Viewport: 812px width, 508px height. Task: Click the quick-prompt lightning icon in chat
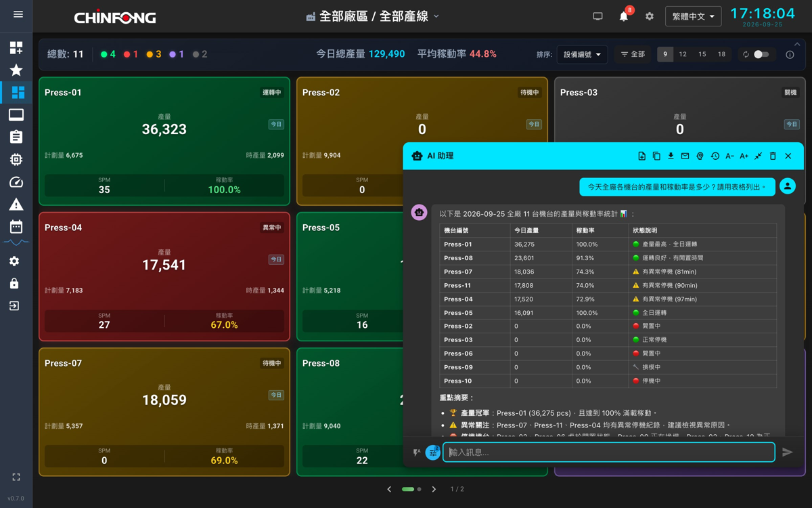tap(417, 452)
